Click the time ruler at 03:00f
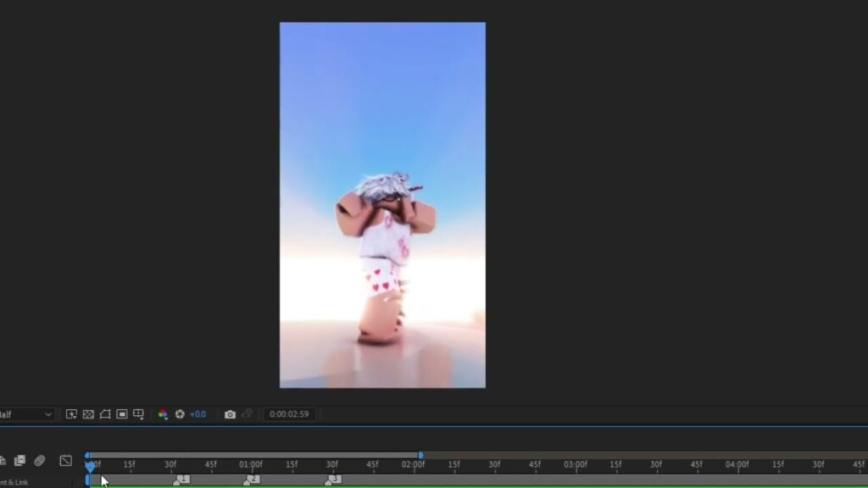This screenshot has width=868, height=488. (x=575, y=465)
